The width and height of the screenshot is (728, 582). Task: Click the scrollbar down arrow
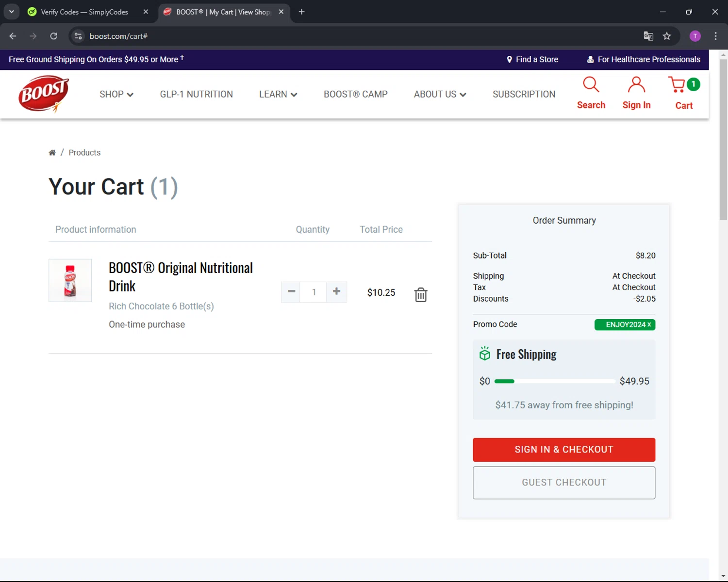tap(723, 576)
